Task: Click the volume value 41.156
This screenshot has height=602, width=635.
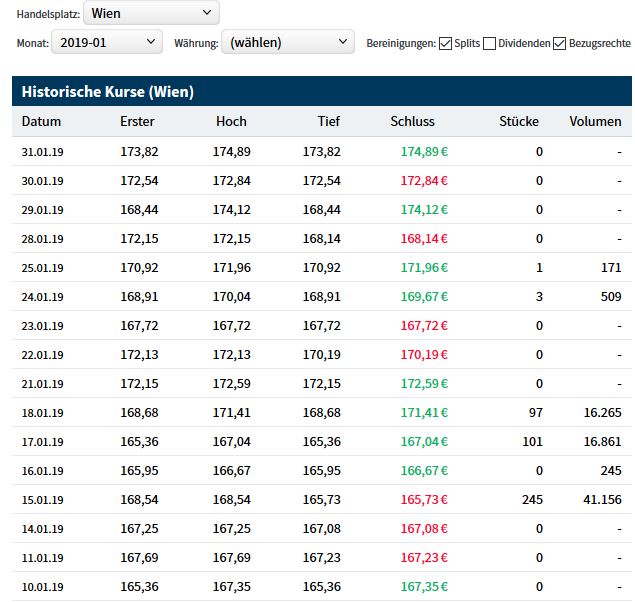Action: click(x=601, y=499)
